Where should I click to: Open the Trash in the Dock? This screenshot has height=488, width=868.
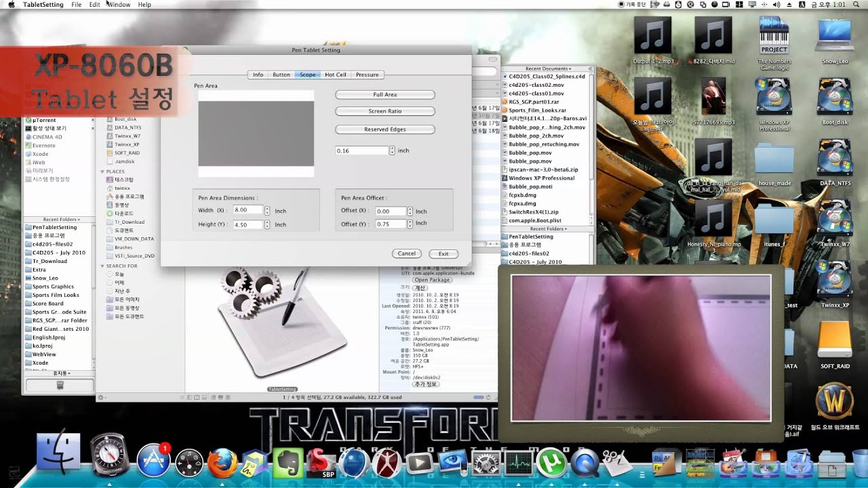pos(859,463)
